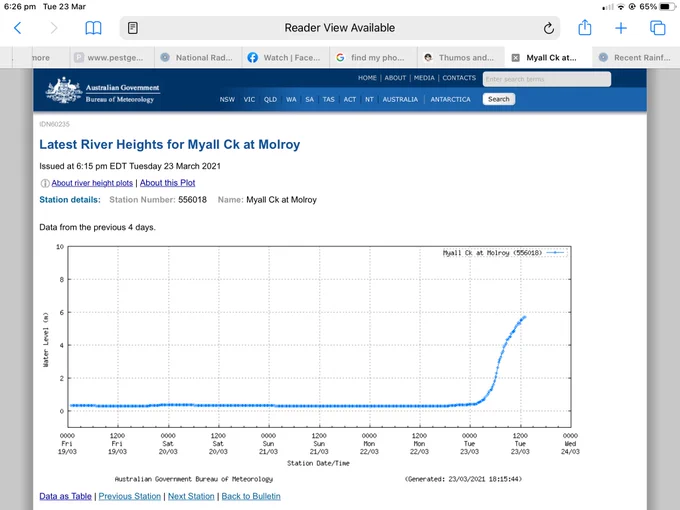This screenshot has width=680, height=510.
Task: Select WA in the state navigation
Action: 291,99
